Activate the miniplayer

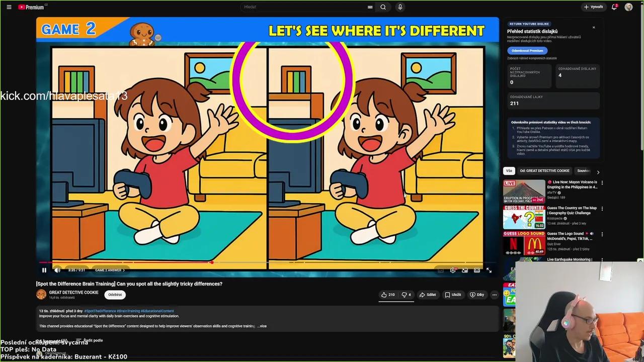[x=465, y=270]
